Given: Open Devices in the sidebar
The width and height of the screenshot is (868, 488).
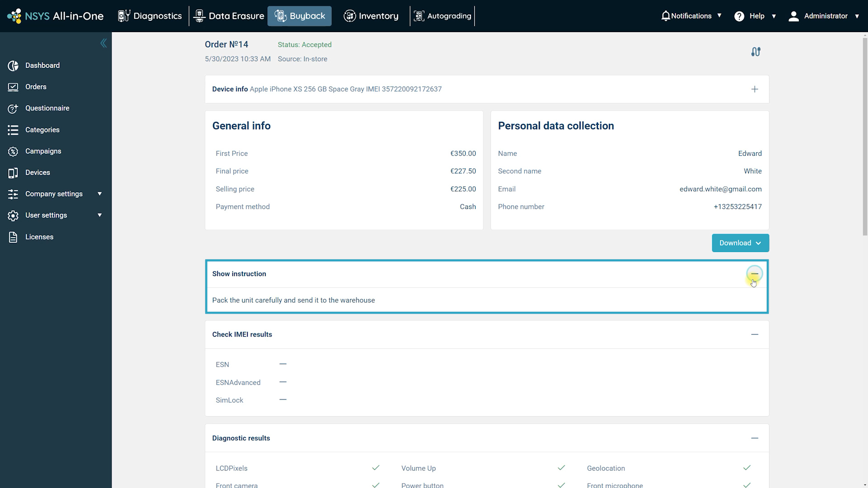Looking at the screenshot, I should 38,173.
